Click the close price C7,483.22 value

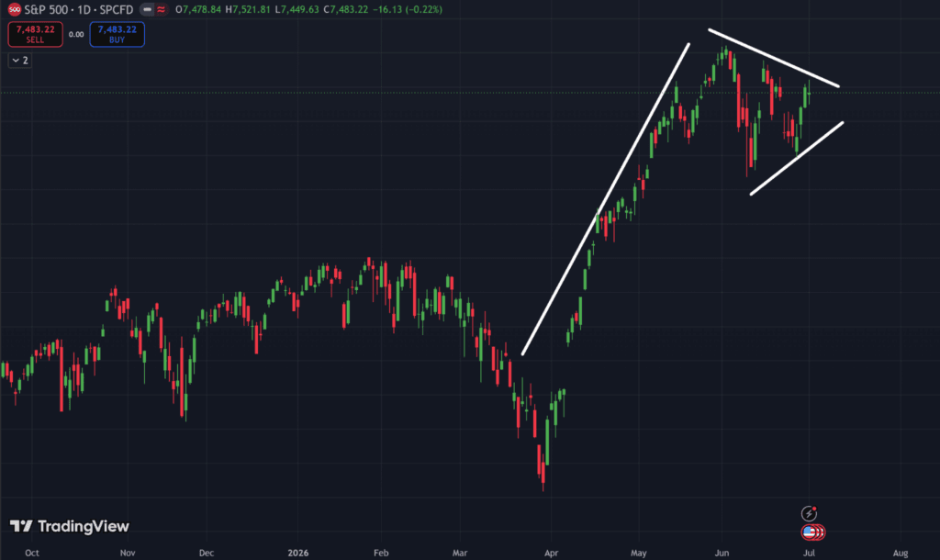click(x=346, y=9)
